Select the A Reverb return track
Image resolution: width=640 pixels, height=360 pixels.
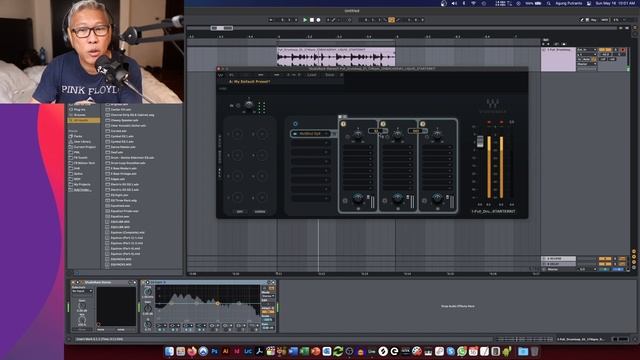pos(559,258)
